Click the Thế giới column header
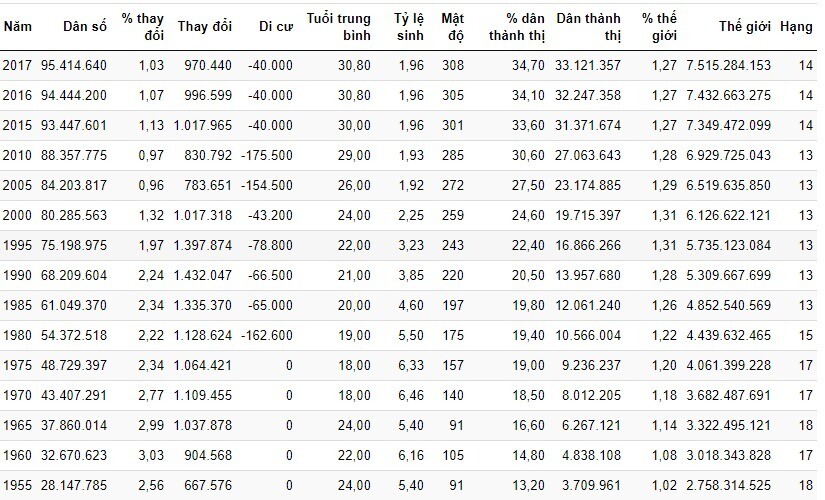The width and height of the screenshot is (825, 500). (744, 26)
